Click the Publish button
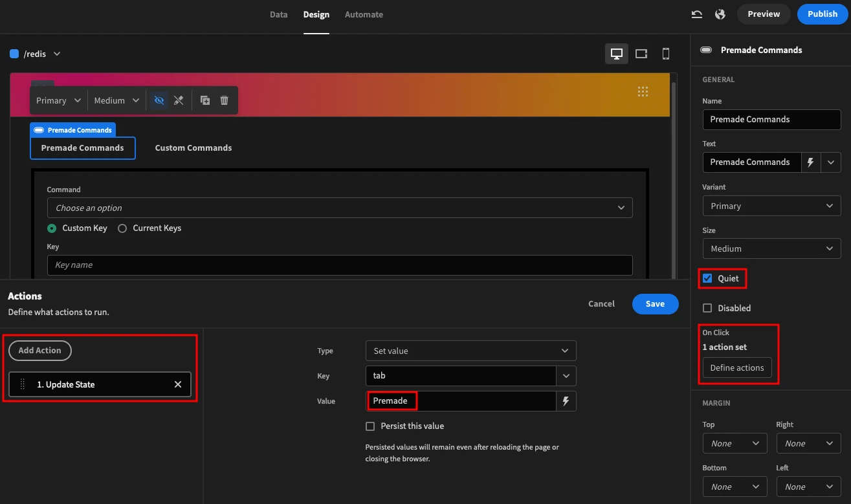Image resolution: width=851 pixels, height=504 pixels. 823,14
